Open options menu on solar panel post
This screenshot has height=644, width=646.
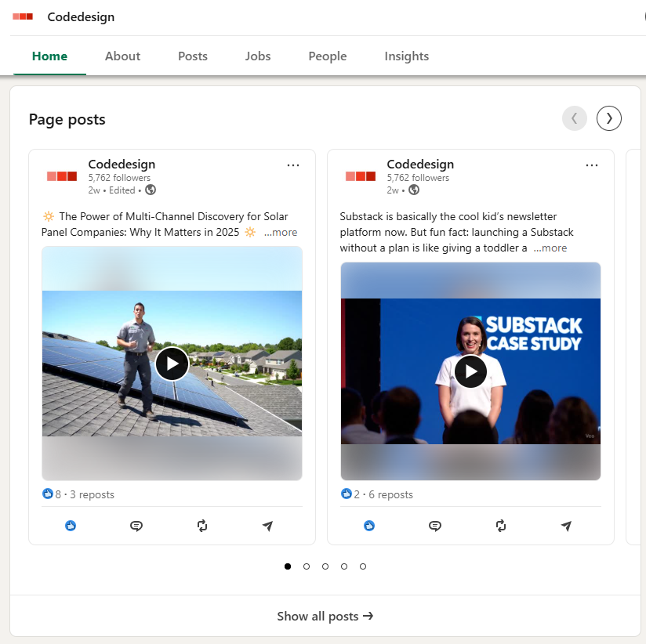pyautogui.click(x=293, y=165)
